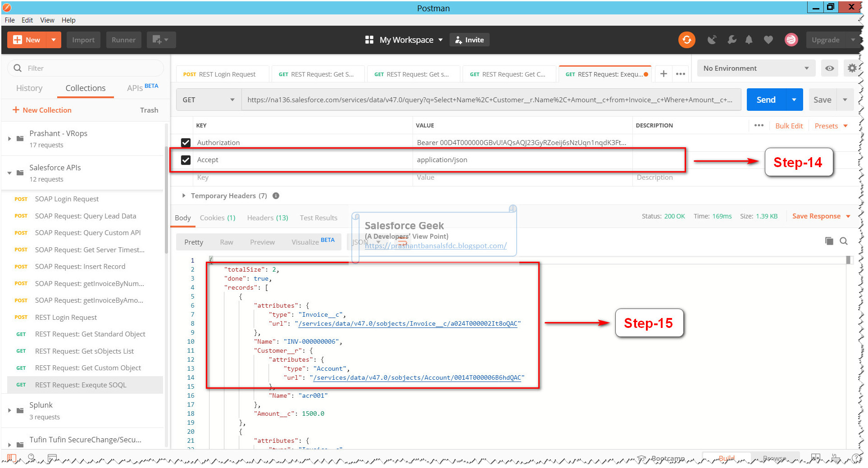Open the capture requests satellite icon
868x468 pixels.
click(712, 40)
